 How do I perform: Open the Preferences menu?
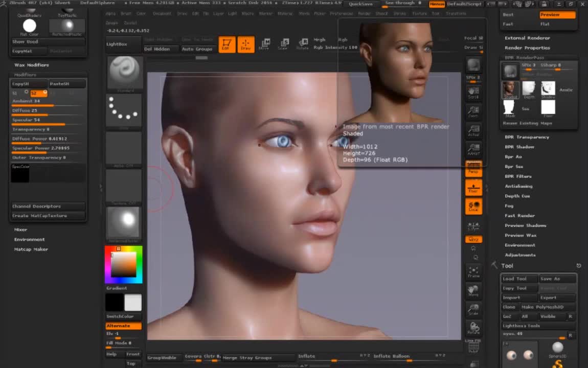pos(341,13)
